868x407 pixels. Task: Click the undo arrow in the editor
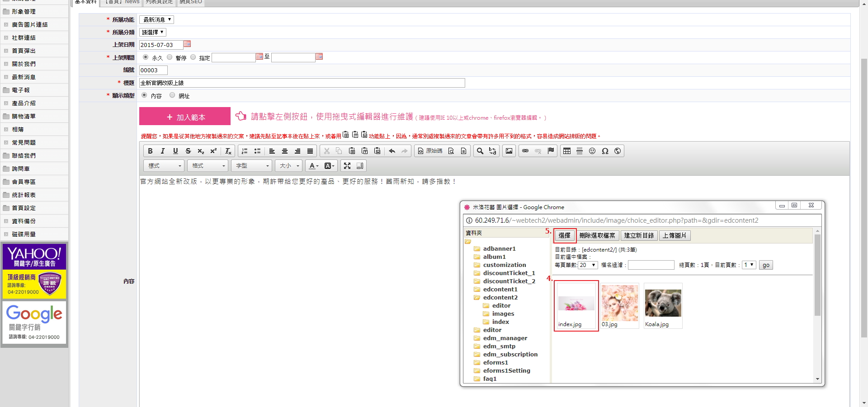pos(392,151)
